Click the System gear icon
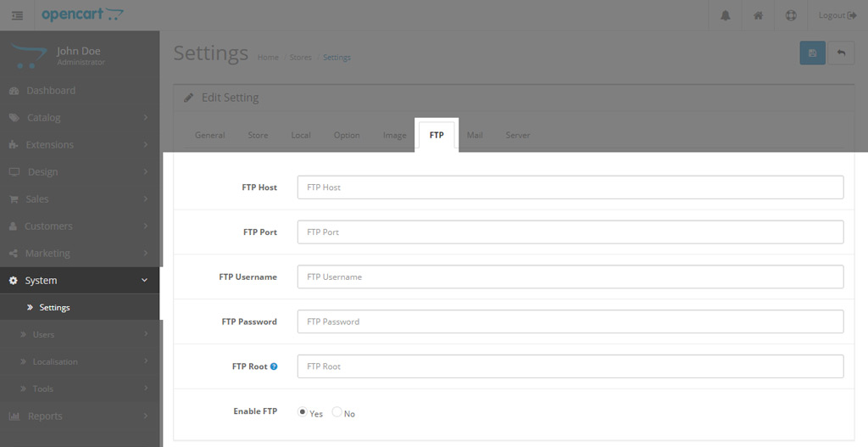 [14, 281]
